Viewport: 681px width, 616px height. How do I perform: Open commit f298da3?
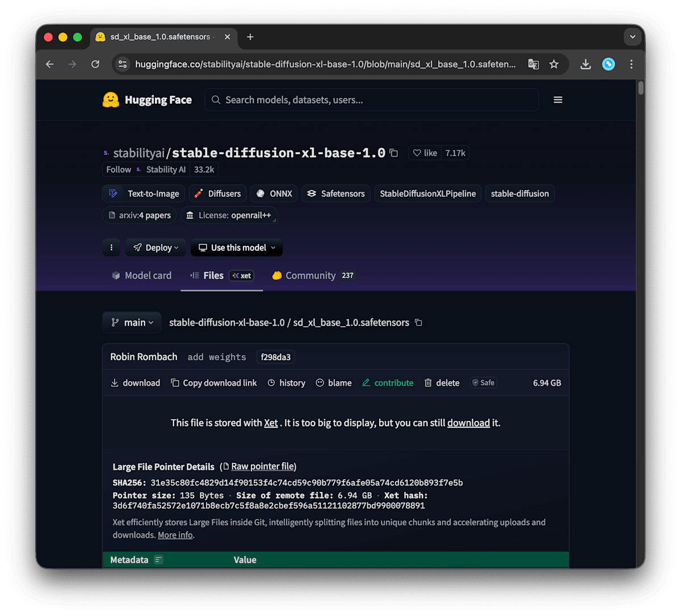click(x=276, y=357)
